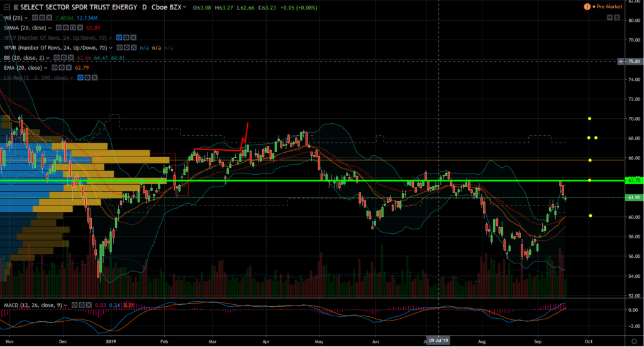This screenshot has height=347, width=644.
Task: Open settings gear for Lin Reg indicator
Action: click(x=87, y=77)
